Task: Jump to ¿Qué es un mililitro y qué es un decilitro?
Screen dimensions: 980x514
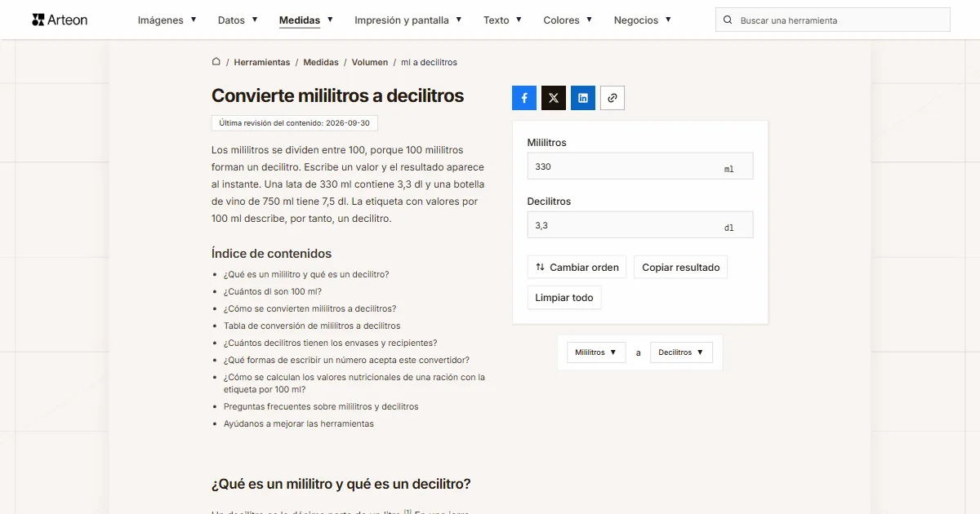Action: [x=306, y=274]
